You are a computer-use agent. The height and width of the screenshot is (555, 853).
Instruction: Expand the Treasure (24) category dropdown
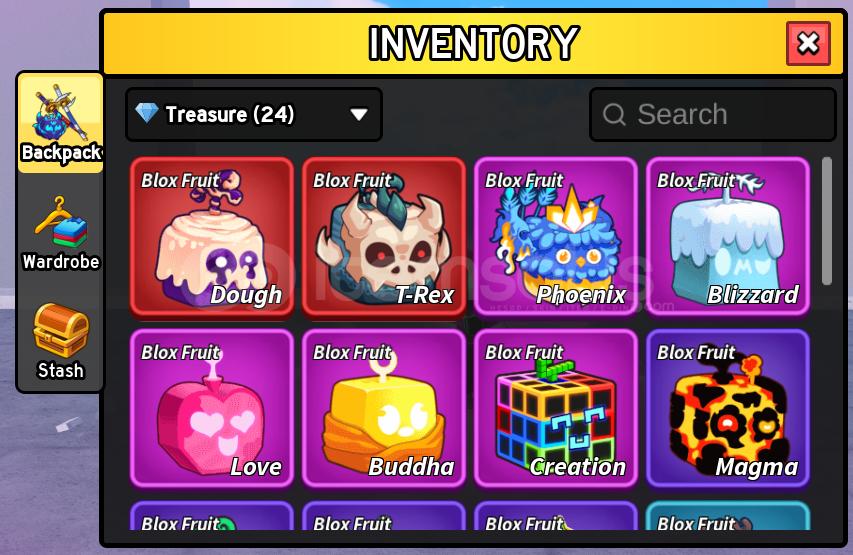point(254,114)
